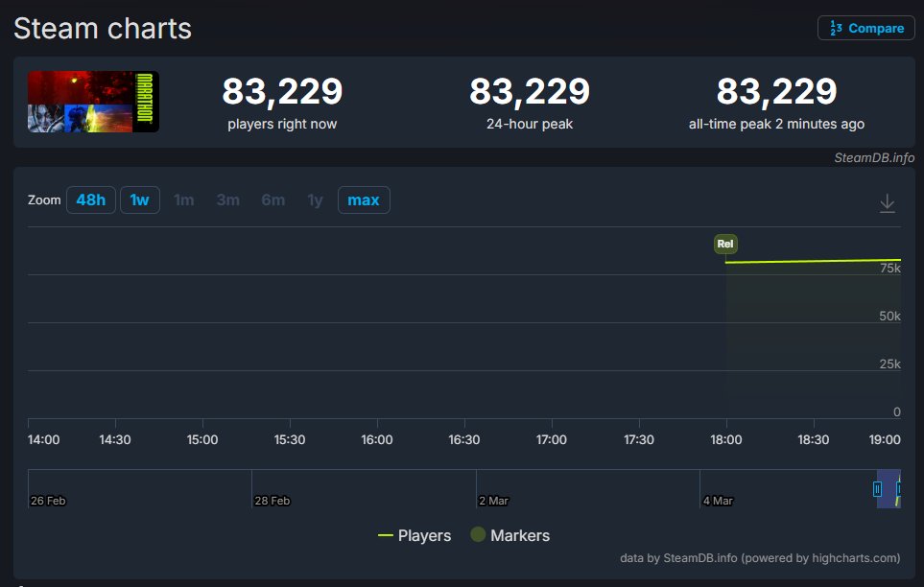Select the 1m zoom option
Viewport: 924px width, 587px height.
[x=184, y=200]
